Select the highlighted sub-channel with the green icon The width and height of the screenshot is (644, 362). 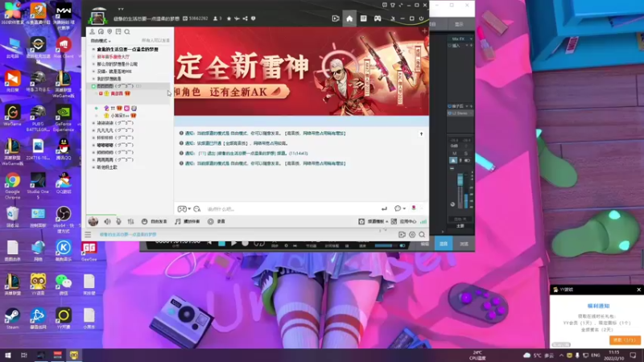click(128, 86)
